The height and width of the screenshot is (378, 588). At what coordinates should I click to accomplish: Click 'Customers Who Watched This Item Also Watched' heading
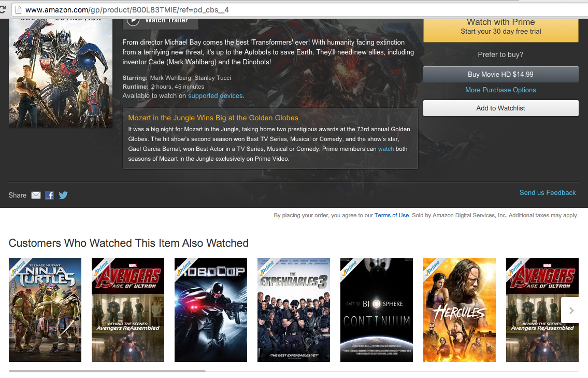[128, 243]
